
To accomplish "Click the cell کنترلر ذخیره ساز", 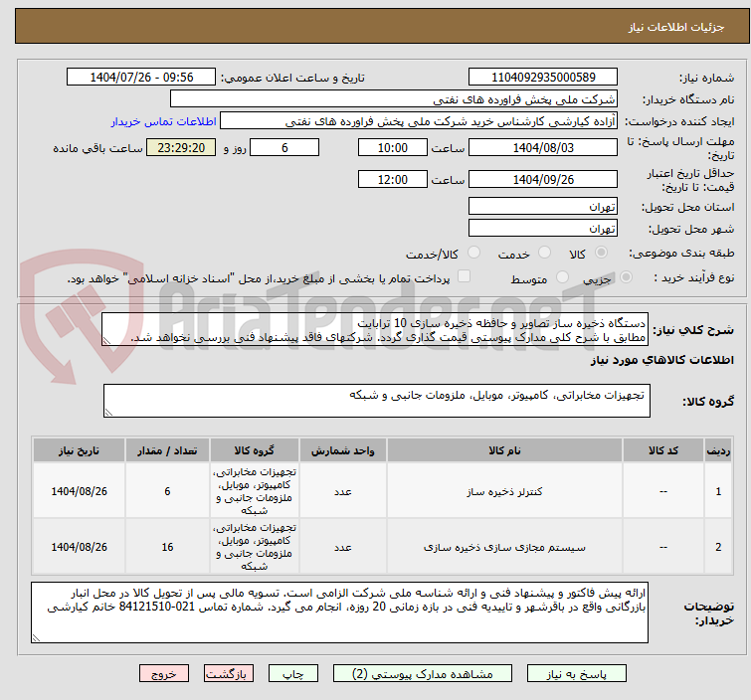I will point(504,492).
